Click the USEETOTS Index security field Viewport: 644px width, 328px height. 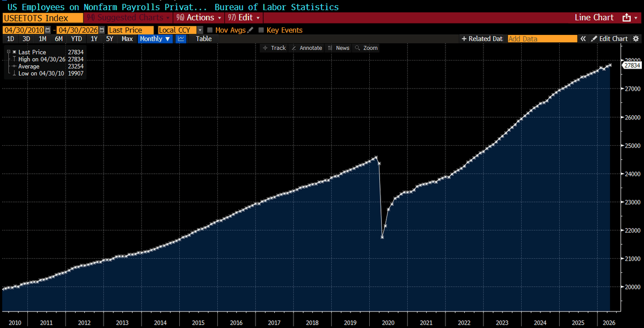[x=42, y=18]
